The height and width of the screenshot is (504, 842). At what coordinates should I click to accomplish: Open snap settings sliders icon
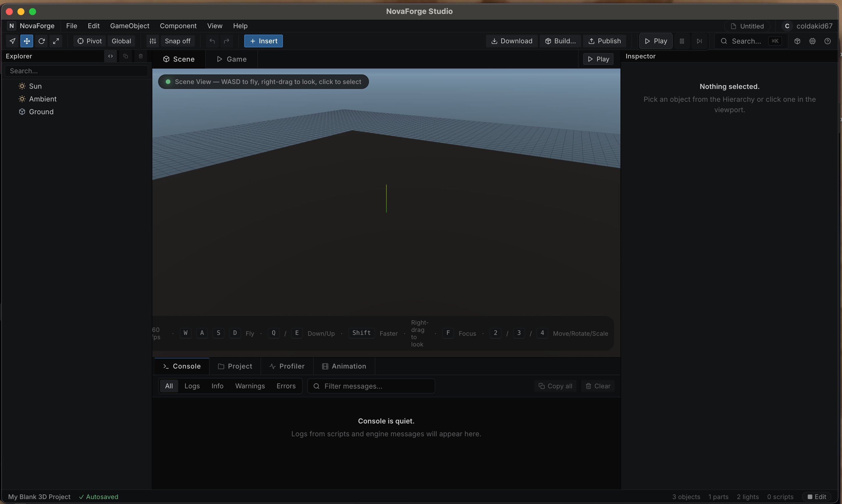pos(153,41)
